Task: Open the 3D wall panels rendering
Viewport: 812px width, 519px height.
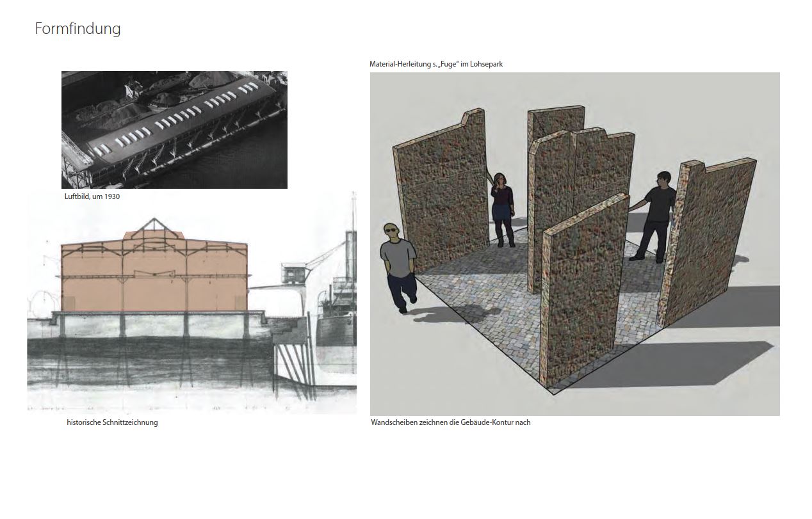Action: [575, 244]
